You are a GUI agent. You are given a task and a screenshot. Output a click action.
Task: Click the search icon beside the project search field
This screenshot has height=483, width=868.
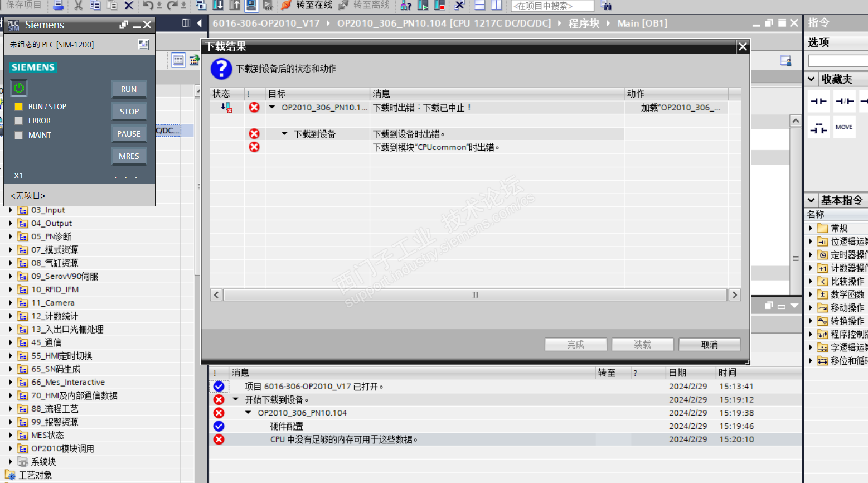pos(606,6)
